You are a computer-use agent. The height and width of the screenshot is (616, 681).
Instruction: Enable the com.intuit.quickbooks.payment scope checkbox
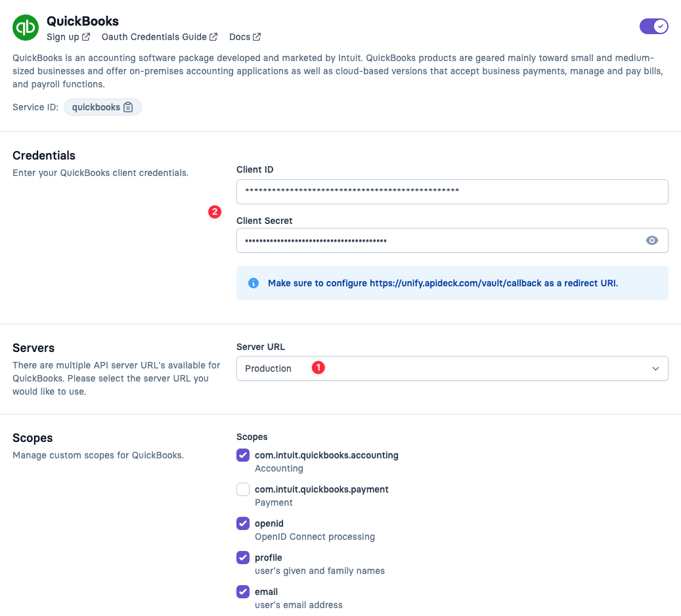[243, 489]
